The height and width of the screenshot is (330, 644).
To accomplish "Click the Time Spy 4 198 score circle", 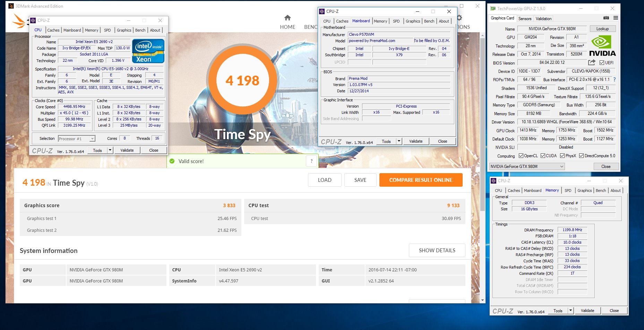I will (243, 81).
